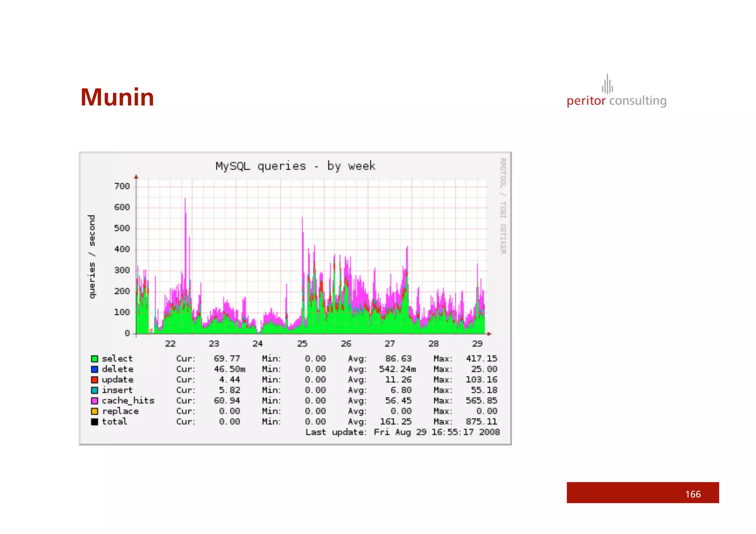This screenshot has width=756, height=534.
Task: Click the 'select' legend label
Action: (117, 359)
